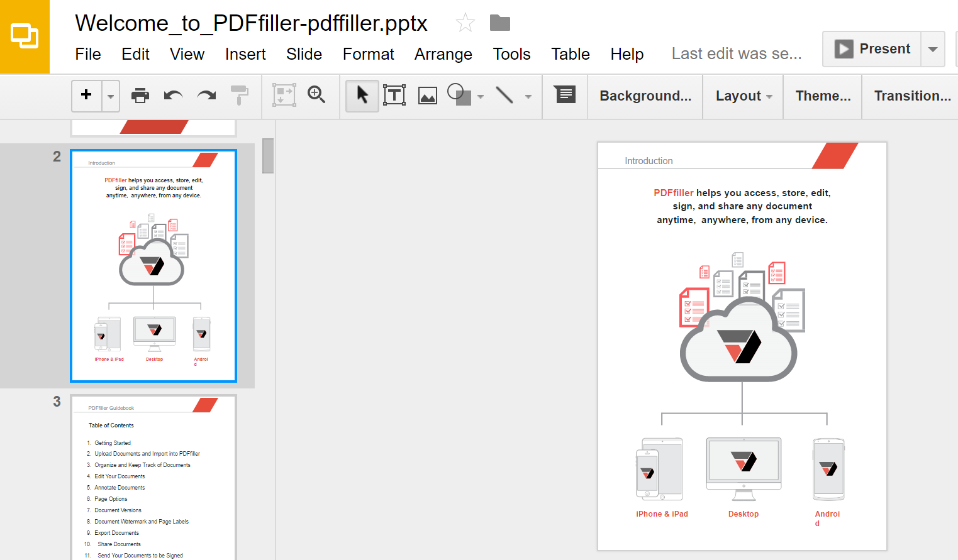Select the iPhone and iPad device image

coord(659,469)
